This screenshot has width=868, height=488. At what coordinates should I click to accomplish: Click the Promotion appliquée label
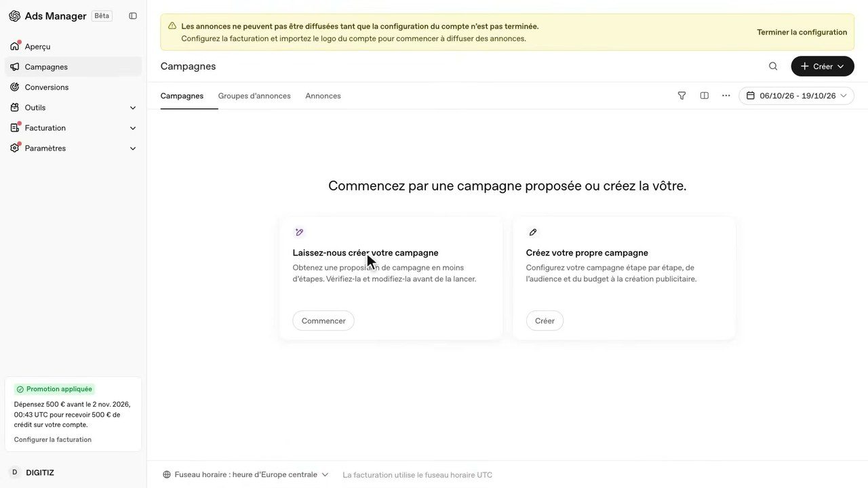coord(54,389)
